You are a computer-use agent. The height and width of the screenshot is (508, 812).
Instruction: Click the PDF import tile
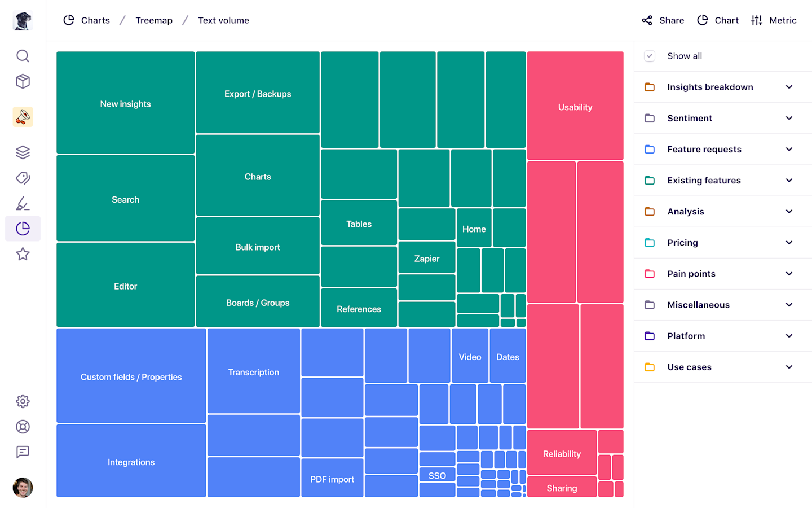point(332,478)
